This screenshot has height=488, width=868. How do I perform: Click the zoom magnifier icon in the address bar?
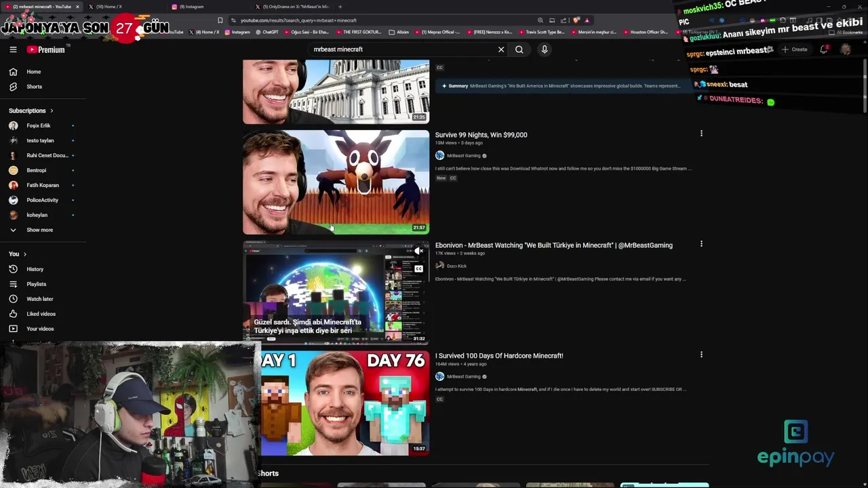pyautogui.click(x=540, y=20)
